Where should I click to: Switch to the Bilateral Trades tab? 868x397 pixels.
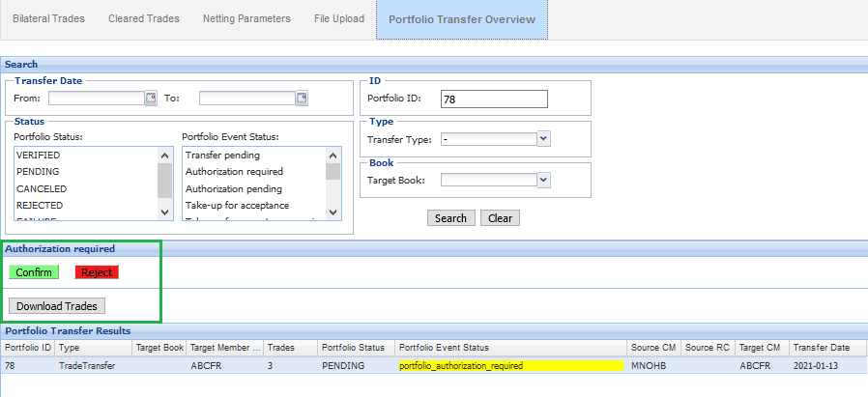(48, 18)
